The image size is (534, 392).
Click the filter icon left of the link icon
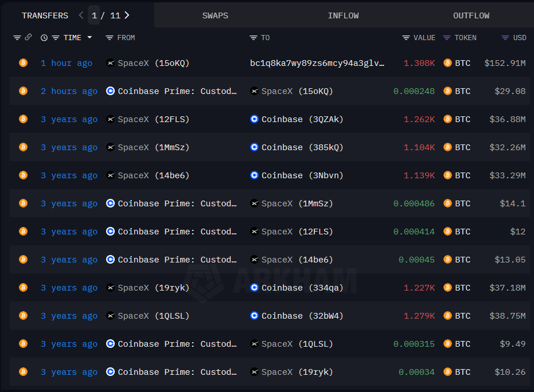tap(17, 38)
